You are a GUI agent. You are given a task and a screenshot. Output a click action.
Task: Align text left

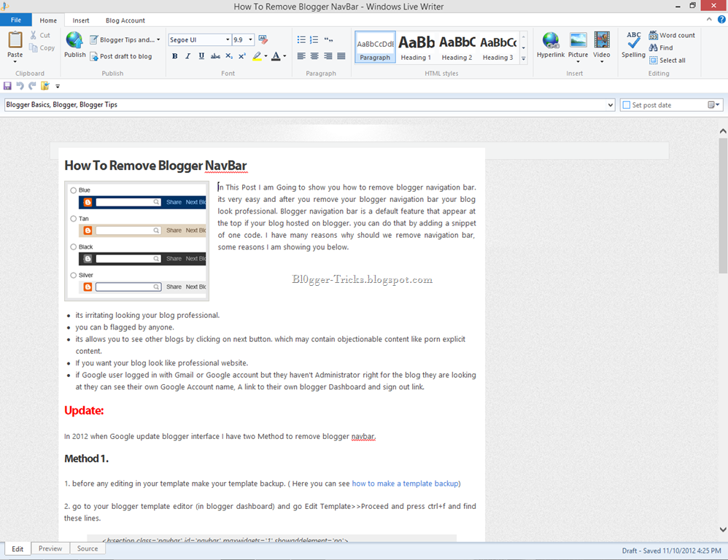[x=301, y=56]
